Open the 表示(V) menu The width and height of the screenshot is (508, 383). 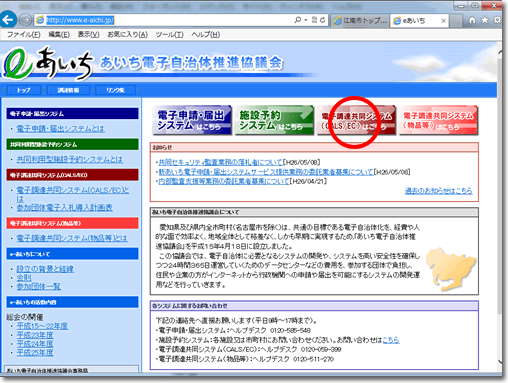(89, 34)
